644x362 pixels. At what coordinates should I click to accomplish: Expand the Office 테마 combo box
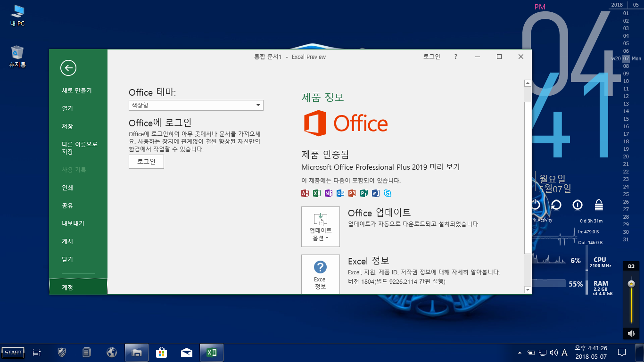tap(196, 105)
